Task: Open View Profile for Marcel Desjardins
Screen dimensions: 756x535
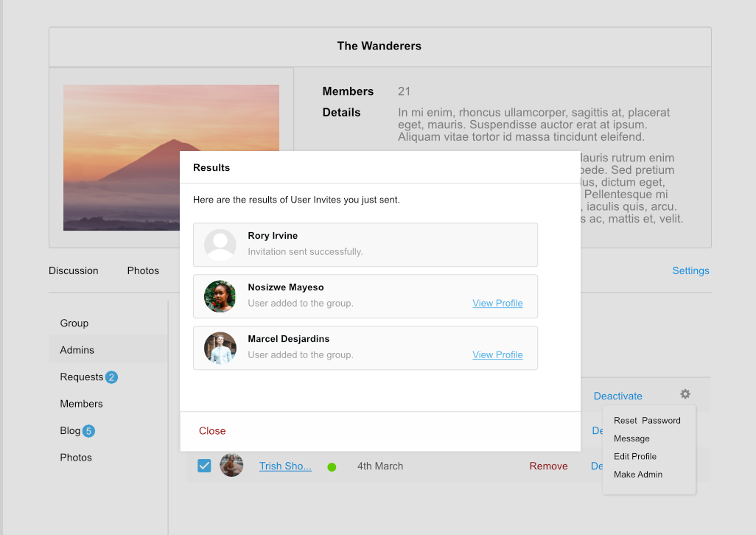Action: point(497,354)
